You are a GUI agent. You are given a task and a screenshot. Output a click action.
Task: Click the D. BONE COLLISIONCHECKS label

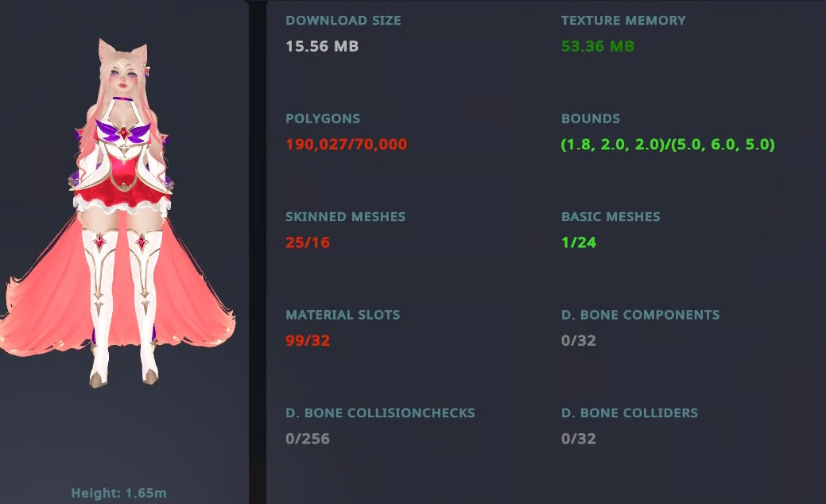pos(380,413)
